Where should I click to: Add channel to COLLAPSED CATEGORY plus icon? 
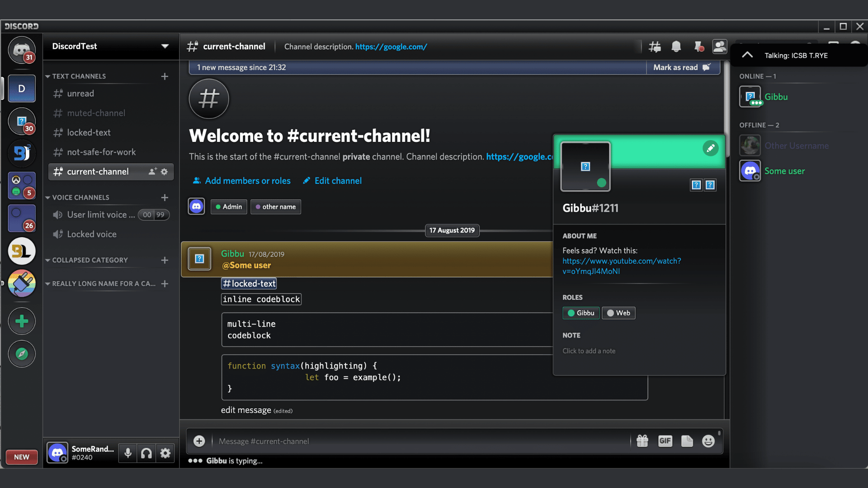coord(165,260)
